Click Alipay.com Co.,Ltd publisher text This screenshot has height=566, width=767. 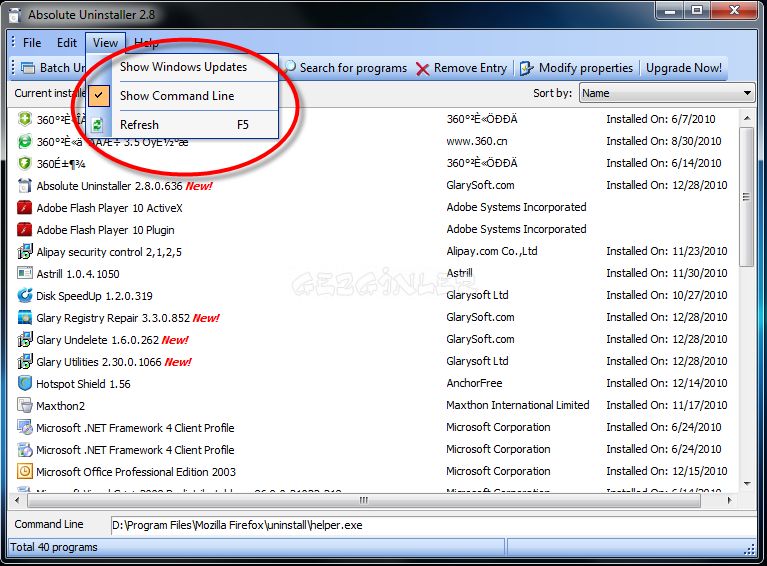(492, 251)
